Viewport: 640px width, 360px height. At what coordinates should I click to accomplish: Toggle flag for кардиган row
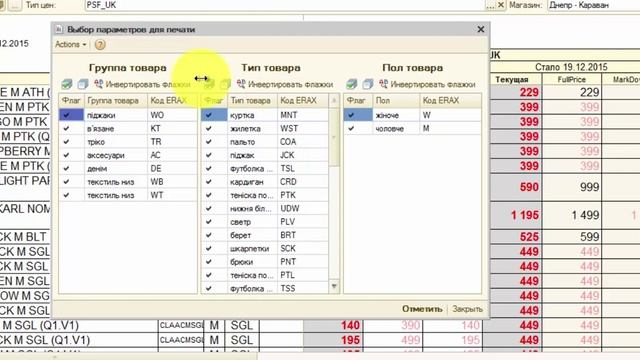point(209,182)
